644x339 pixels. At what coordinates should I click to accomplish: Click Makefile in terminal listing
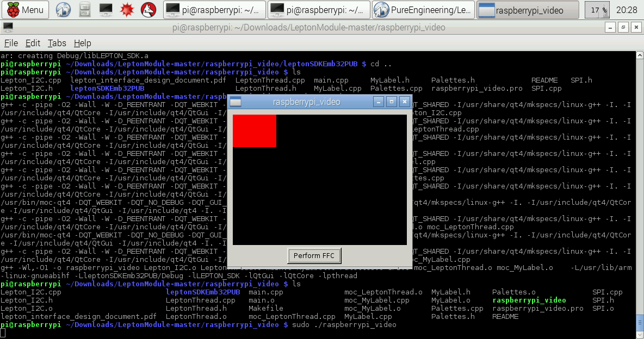tap(266, 308)
